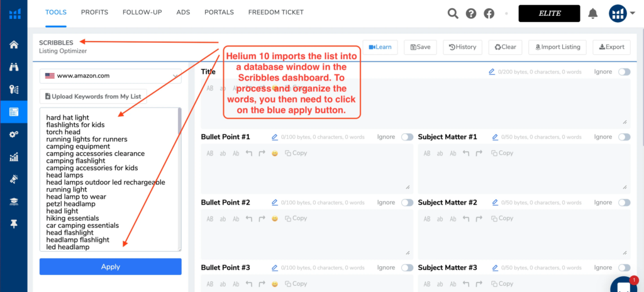This screenshot has height=292, width=644.
Task: Open the ADS menu
Action: [x=183, y=13]
